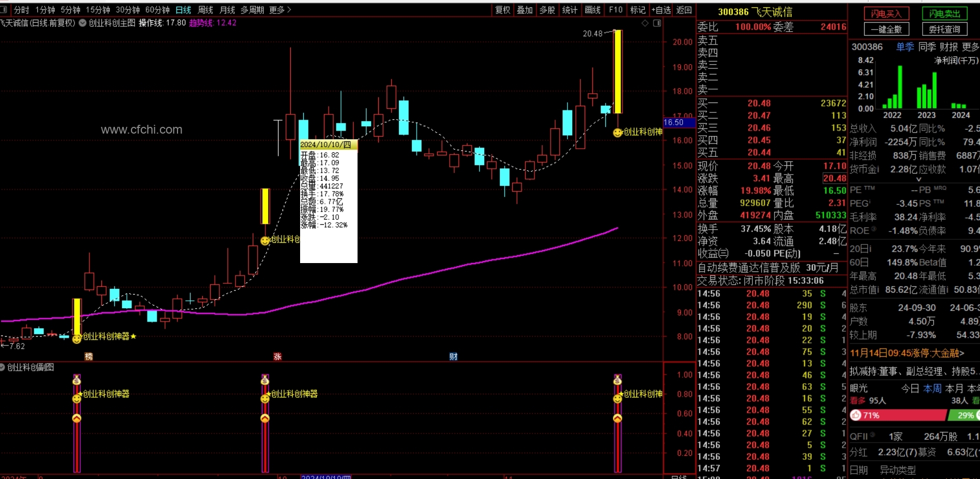This screenshot has width=980, height=479.
Task: Click the smiley icon on middle sub-chart signal bar
Action: click(265, 399)
